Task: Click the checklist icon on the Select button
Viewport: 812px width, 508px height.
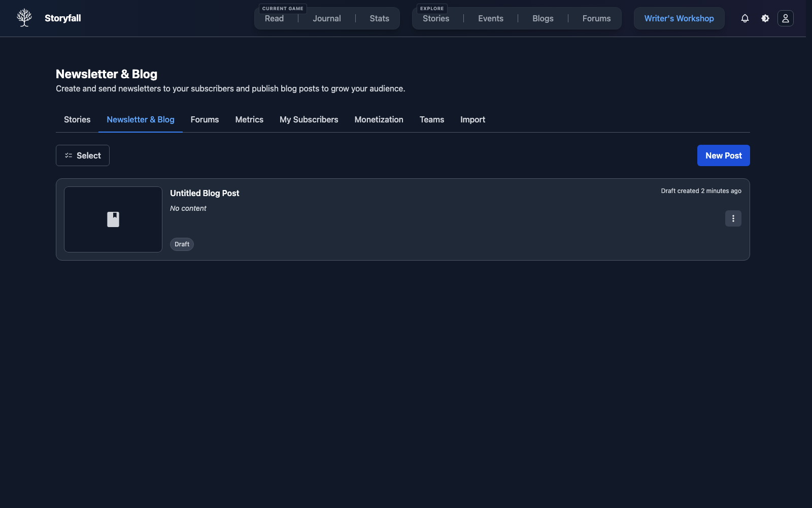Action: [68, 155]
